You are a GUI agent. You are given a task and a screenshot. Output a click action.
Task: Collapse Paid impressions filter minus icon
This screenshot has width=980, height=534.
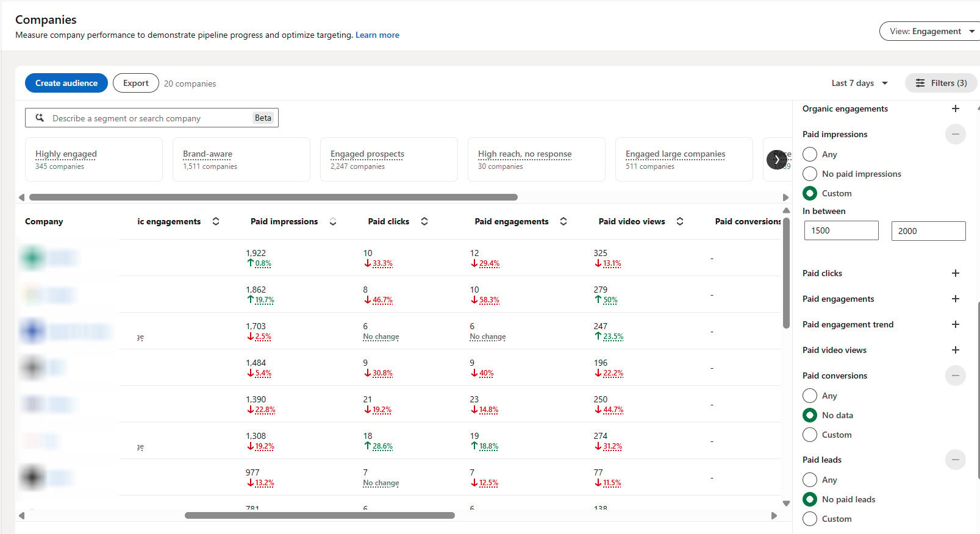pyautogui.click(x=956, y=134)
